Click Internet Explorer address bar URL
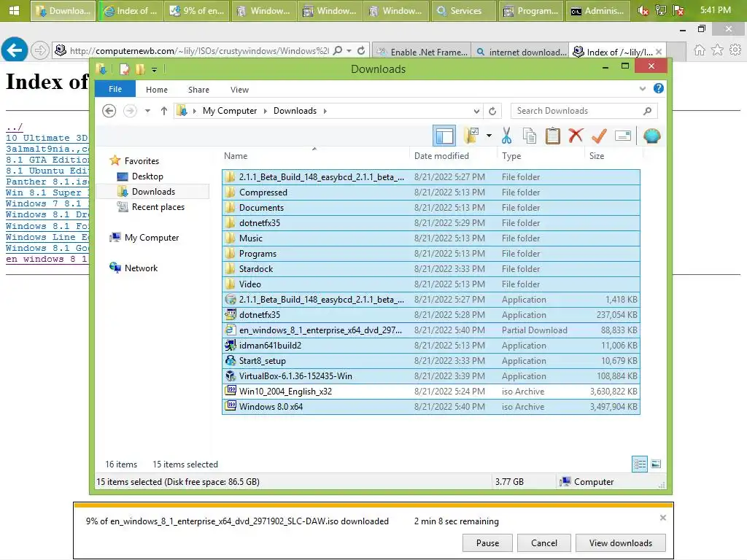Screen dimensions: 747x560 pos(198,50)
